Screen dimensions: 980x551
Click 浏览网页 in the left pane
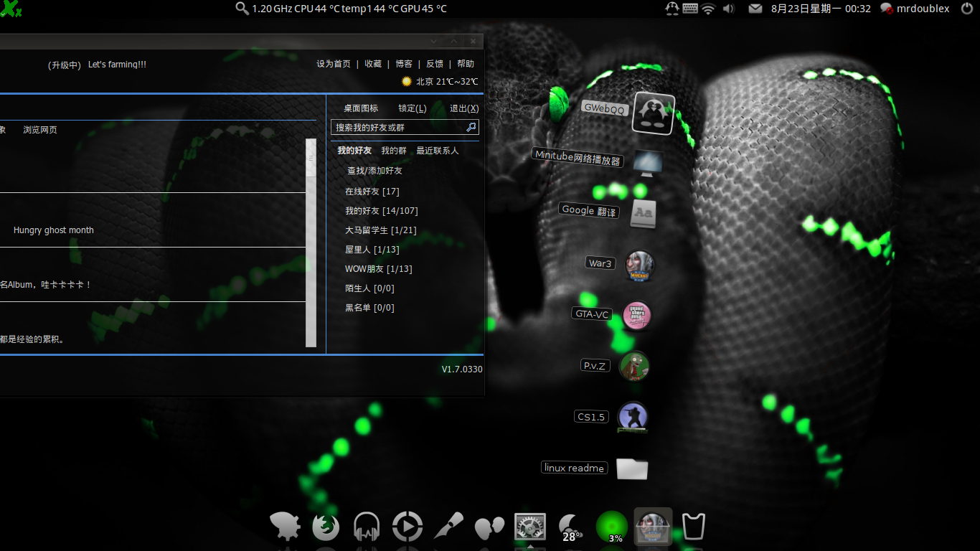click(40, 130)
